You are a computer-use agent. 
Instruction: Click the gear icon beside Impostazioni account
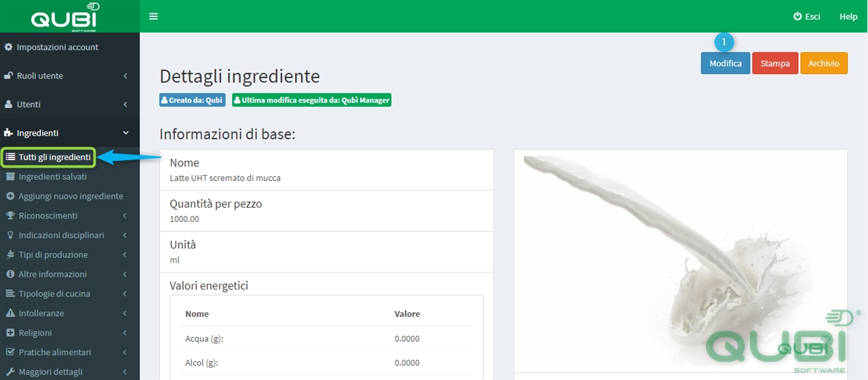[9, 47]
